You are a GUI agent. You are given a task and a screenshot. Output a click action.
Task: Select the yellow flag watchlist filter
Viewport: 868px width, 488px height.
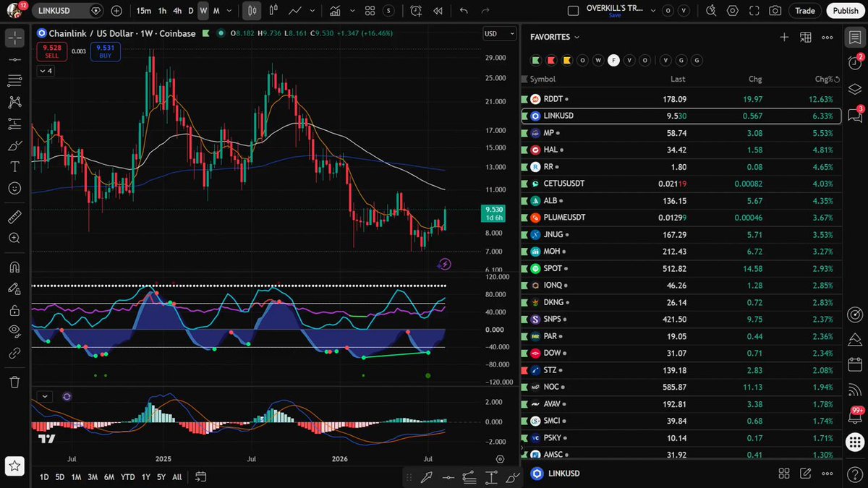pyautogui.click(x=566, y=60)
